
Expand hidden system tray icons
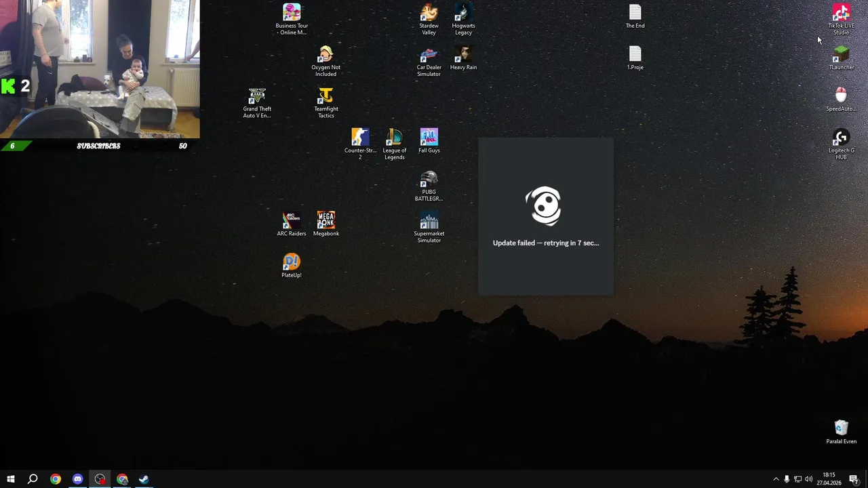[776, 479]
